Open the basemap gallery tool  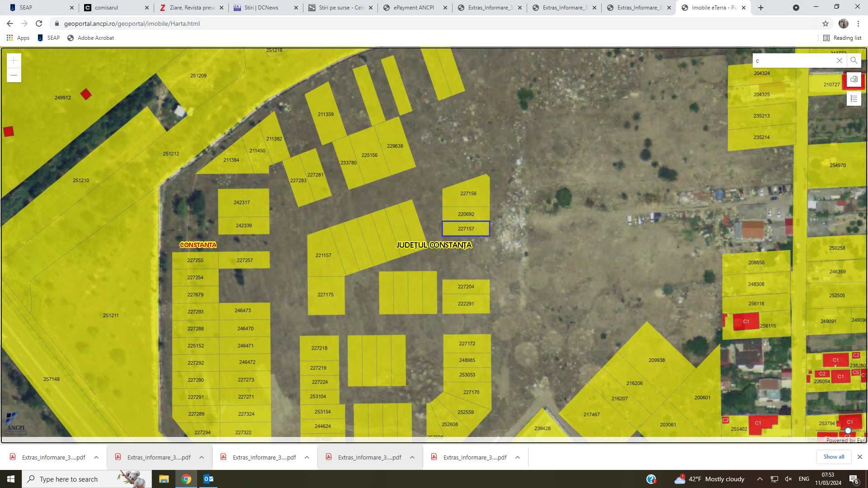pyautogui.click(x=854, y=80)
